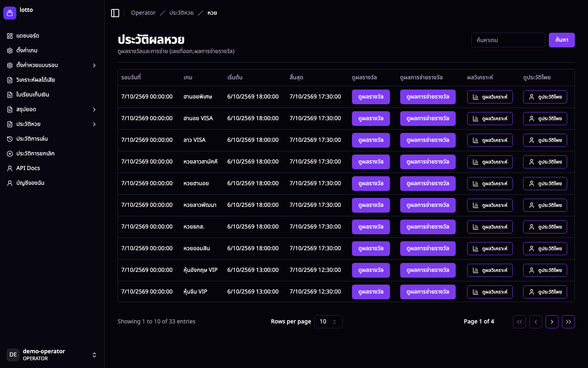Expand ประวัติหวย submenu chevron

pos(94,124)
